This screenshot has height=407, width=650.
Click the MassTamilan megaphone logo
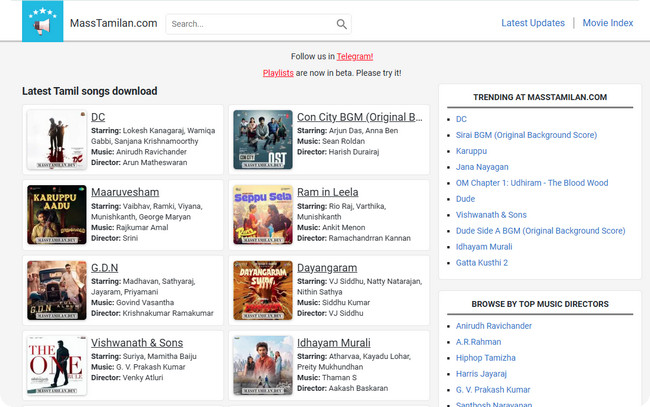[43, 21]
